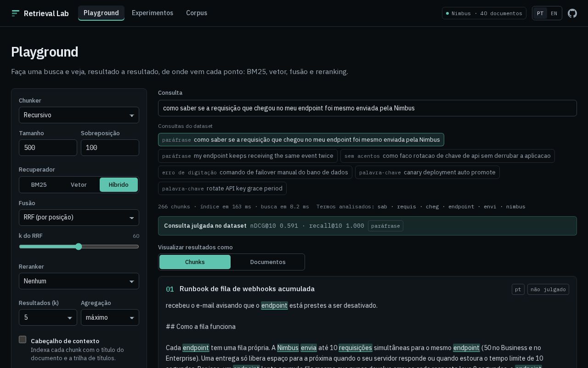Select the BM25 retriever option
The width and height of the screenshot is (588, 368).
pos(39,185)
